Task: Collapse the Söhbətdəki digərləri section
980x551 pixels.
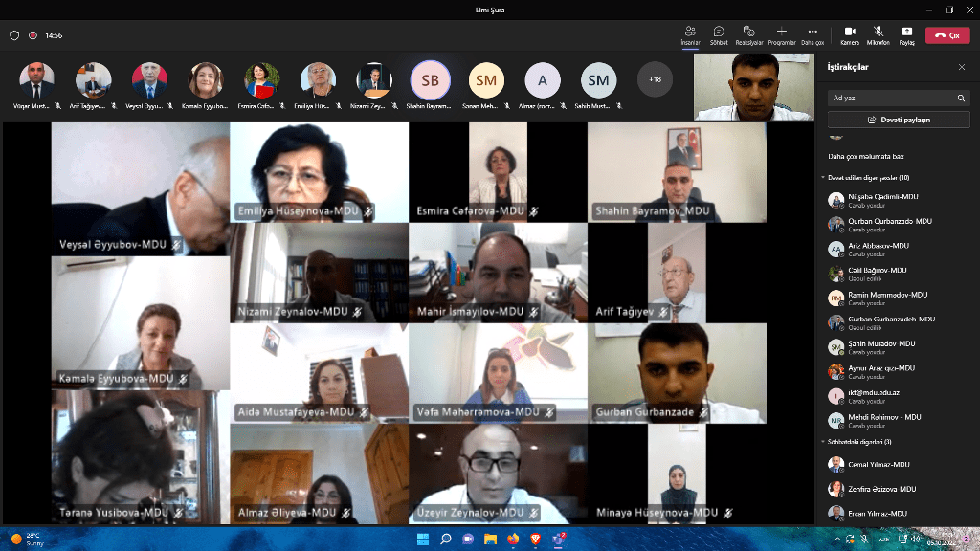Action: 823,442
